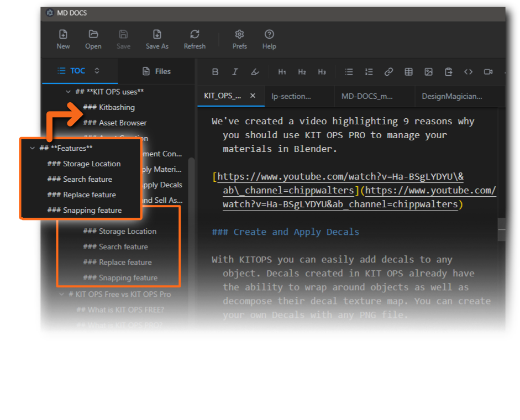Insert an H2 heading
The image size is (520, 420).
(302, 72)
